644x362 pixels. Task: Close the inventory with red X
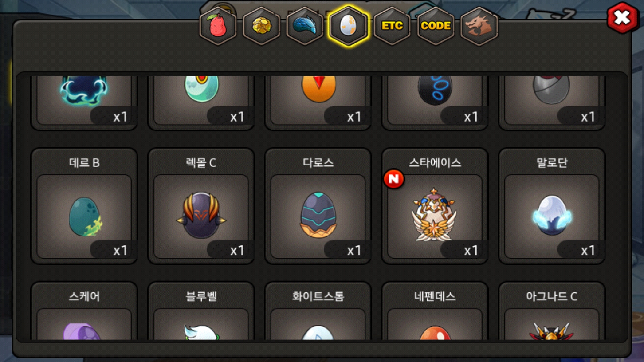(622, 17)
